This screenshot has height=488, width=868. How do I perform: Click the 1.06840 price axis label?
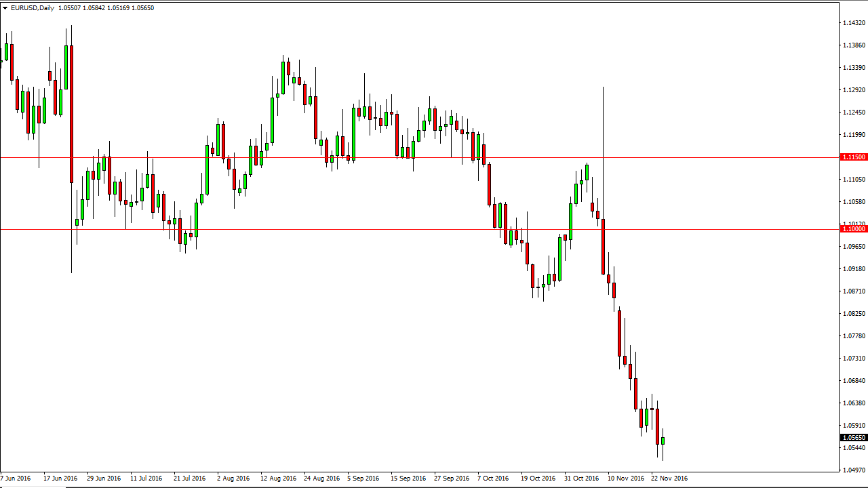854,381
